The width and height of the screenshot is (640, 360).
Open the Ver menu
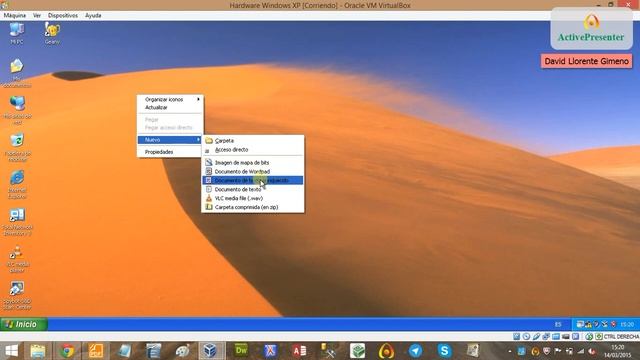(x=37, y=16)
